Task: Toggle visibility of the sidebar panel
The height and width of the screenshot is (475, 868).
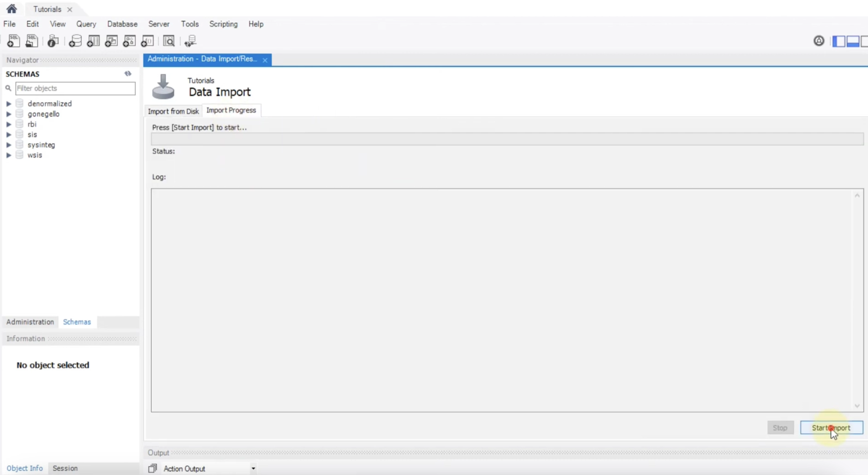Action: click(839, 41)
